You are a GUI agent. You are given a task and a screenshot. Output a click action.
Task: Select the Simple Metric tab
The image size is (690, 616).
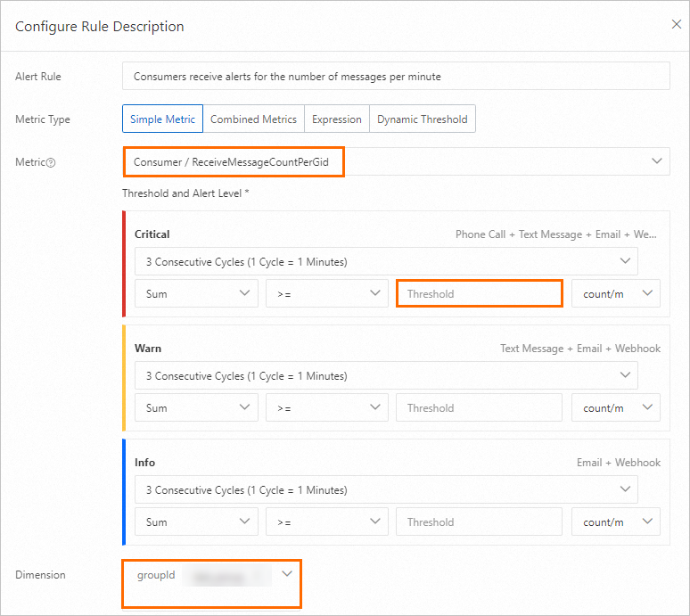point(162,119)
